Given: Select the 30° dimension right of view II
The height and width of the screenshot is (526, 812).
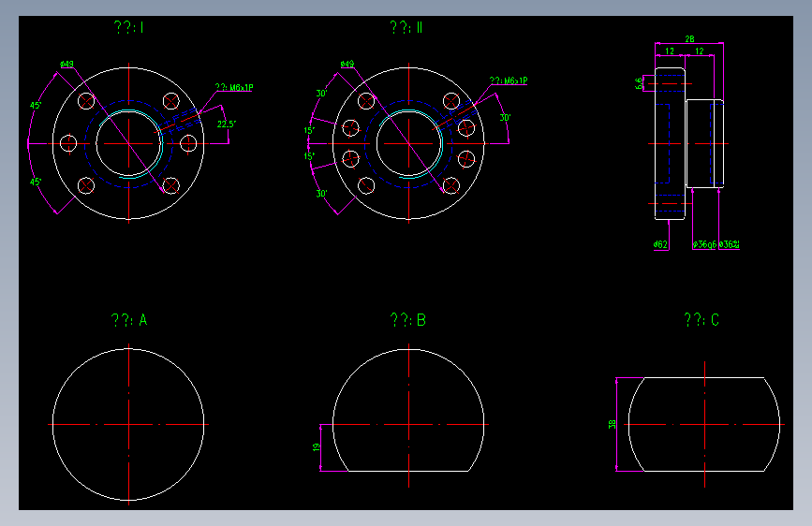Looking at the screenshot, I should click(505, 118).
